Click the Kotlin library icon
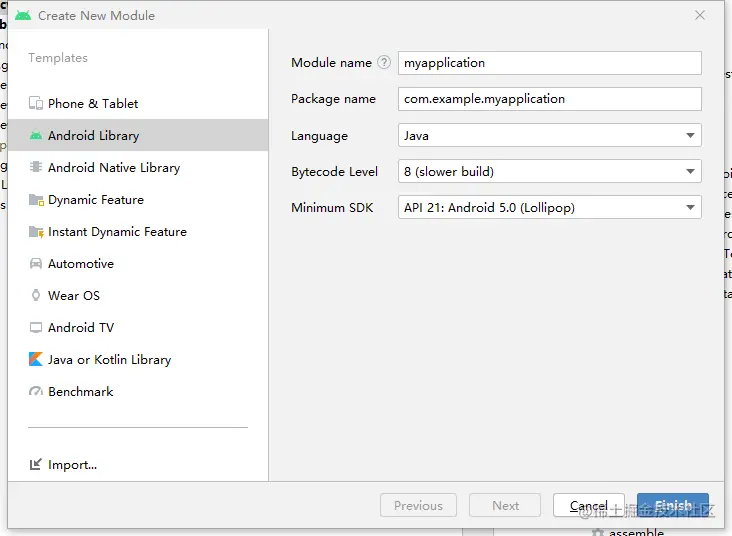This screenshot has height=536, width=732. 36,360
